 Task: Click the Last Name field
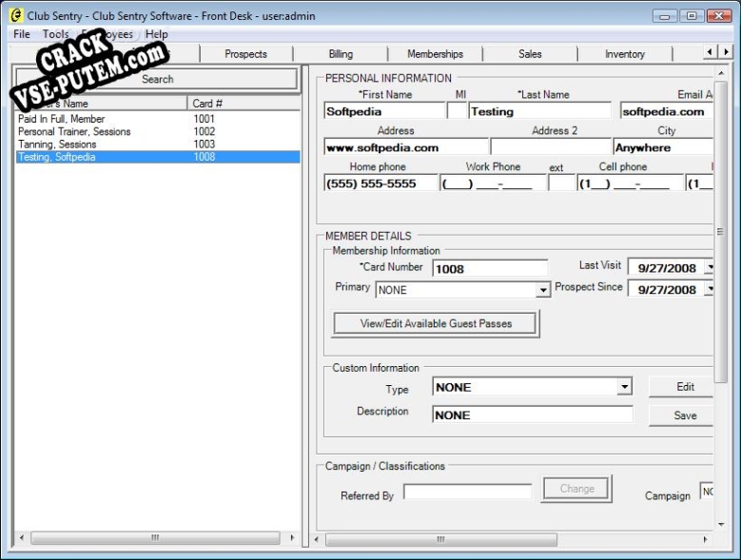tap(539, 111)
